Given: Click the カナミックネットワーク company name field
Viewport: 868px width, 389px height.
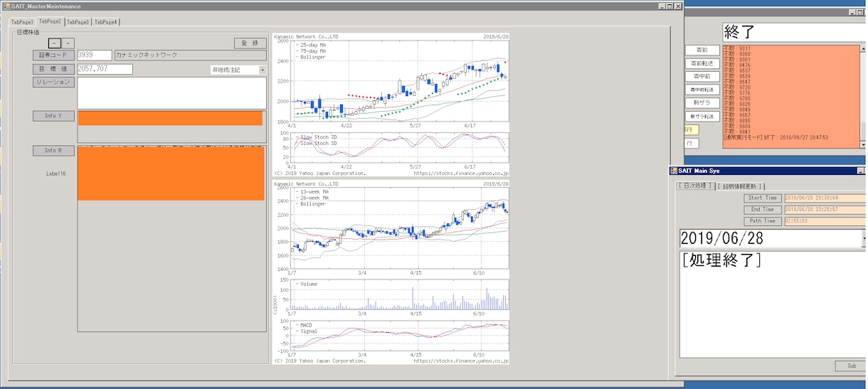Looking at the screenshot, I should [190, 55].
